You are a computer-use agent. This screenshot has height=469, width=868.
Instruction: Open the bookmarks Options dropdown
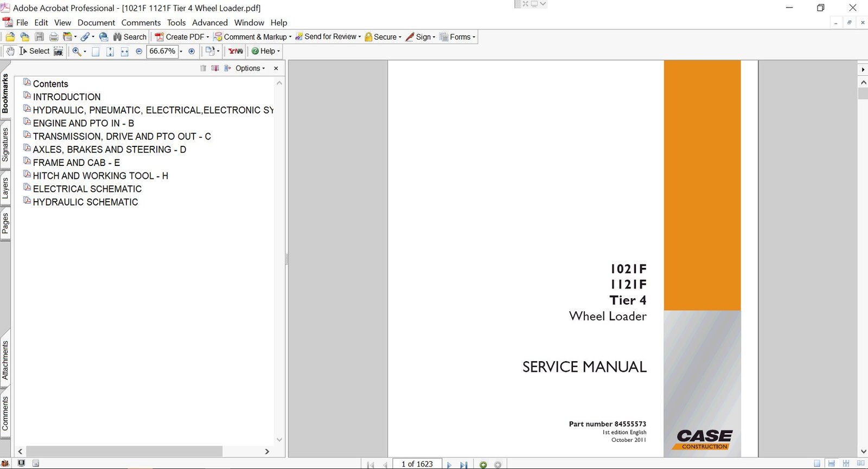click(x=250, y=68)
